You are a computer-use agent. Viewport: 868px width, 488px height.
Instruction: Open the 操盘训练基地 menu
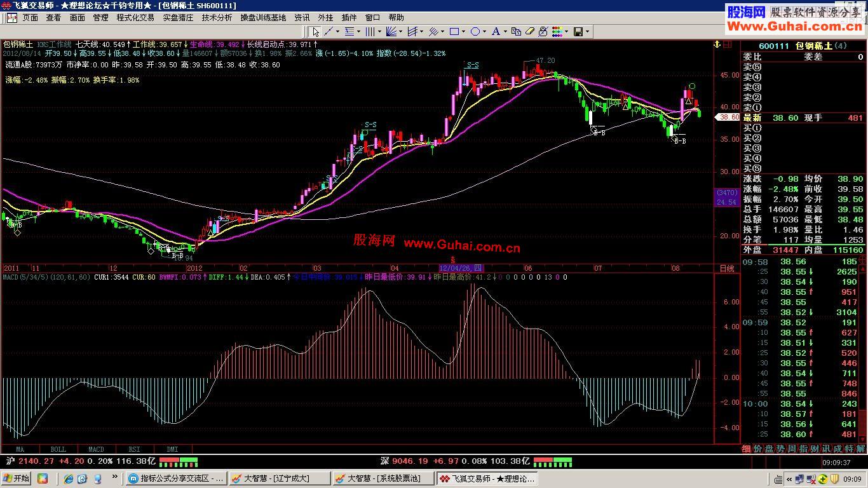pyautogui.click(x=263, y=18)
